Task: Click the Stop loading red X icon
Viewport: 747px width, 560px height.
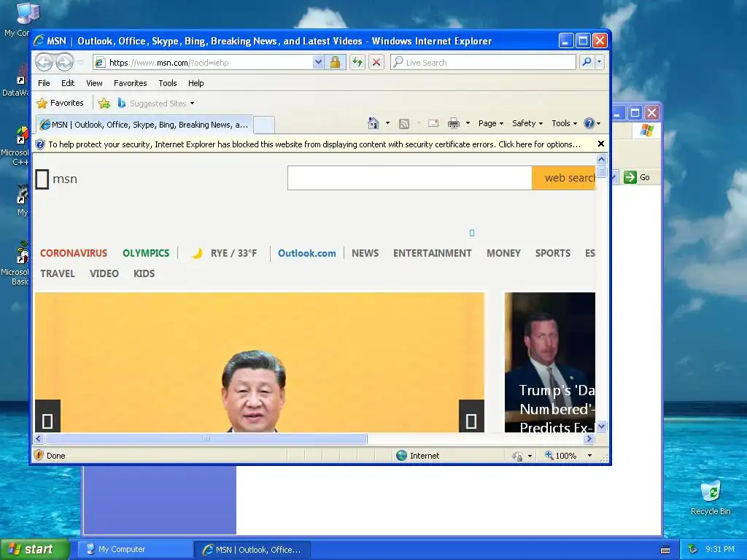Action: click(376, 63)
